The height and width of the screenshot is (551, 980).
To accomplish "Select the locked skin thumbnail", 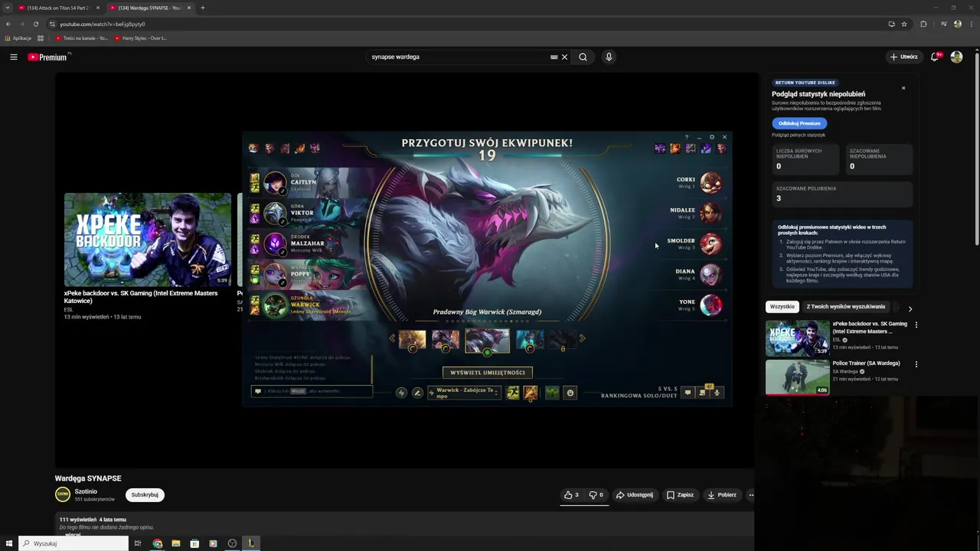I will 563,340.
